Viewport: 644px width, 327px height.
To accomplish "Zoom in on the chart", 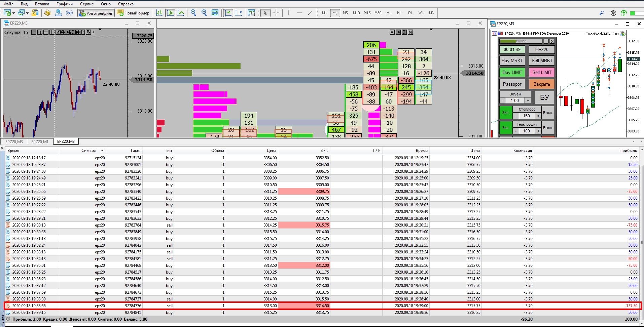I will pyautogui.click(x=193, y=13).
